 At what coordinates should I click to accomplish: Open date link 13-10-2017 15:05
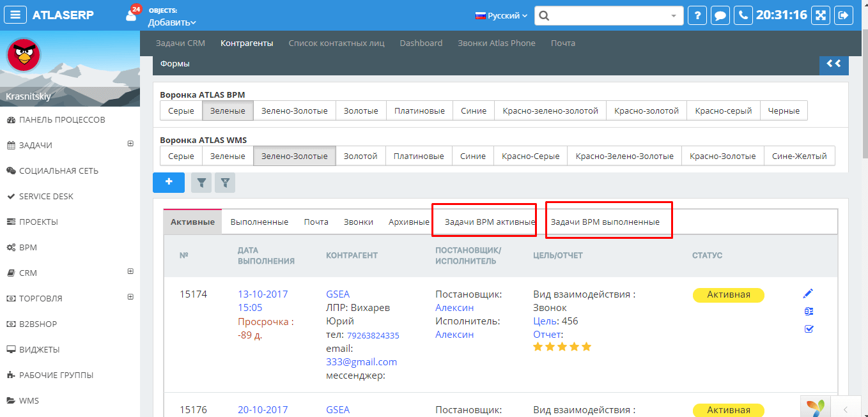[263, 301]
